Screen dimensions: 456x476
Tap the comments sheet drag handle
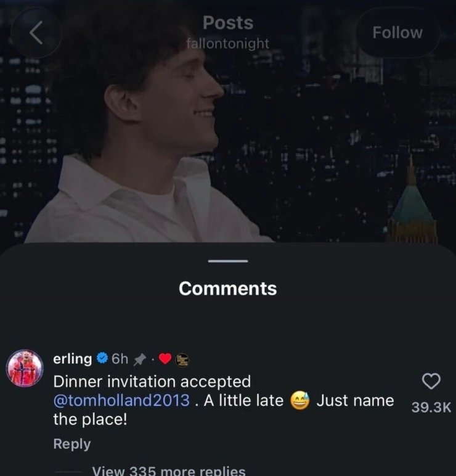(228, 261)
